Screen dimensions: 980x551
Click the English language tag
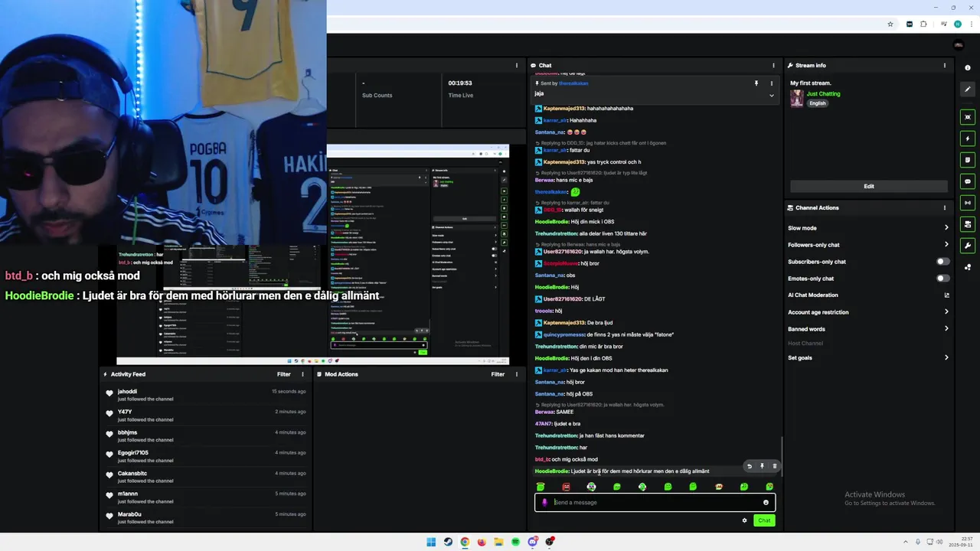(x=818, y=103)
